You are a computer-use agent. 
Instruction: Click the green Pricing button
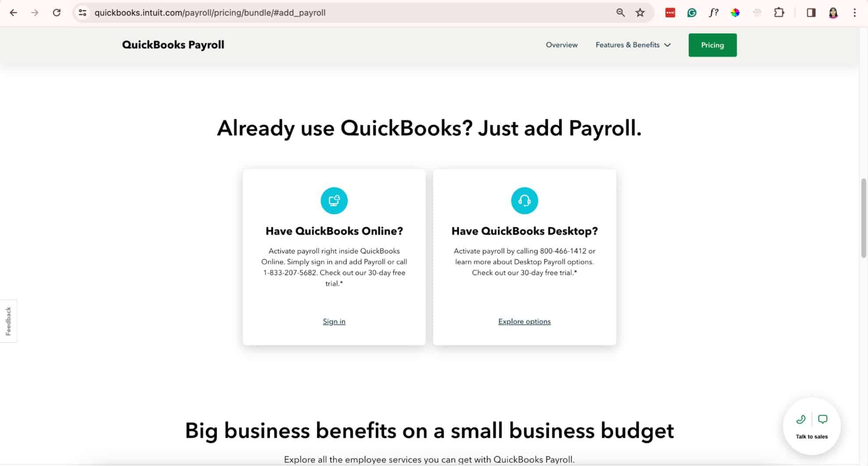(712, 45)
